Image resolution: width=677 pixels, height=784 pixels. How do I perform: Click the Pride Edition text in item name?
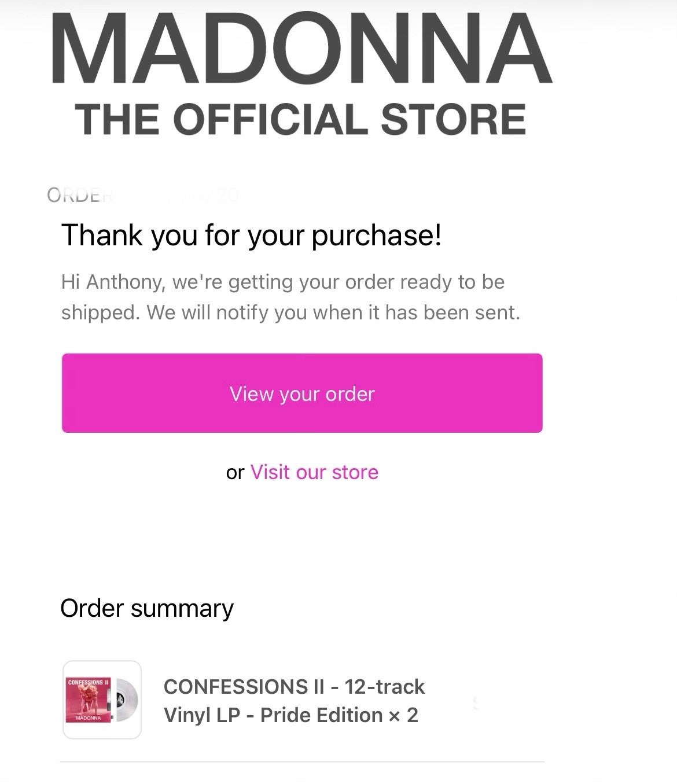click(321, 715)
